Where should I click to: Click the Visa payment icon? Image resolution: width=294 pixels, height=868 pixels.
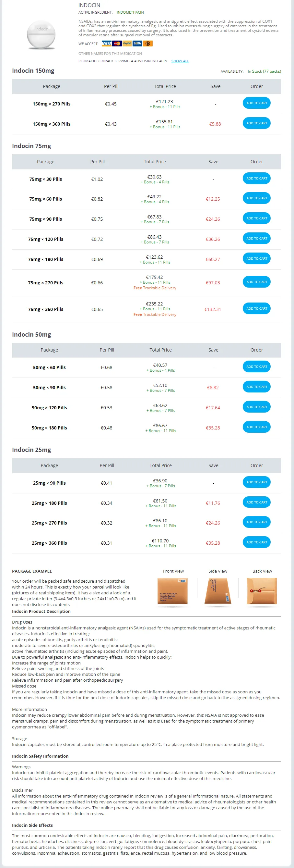click(107, 43)
